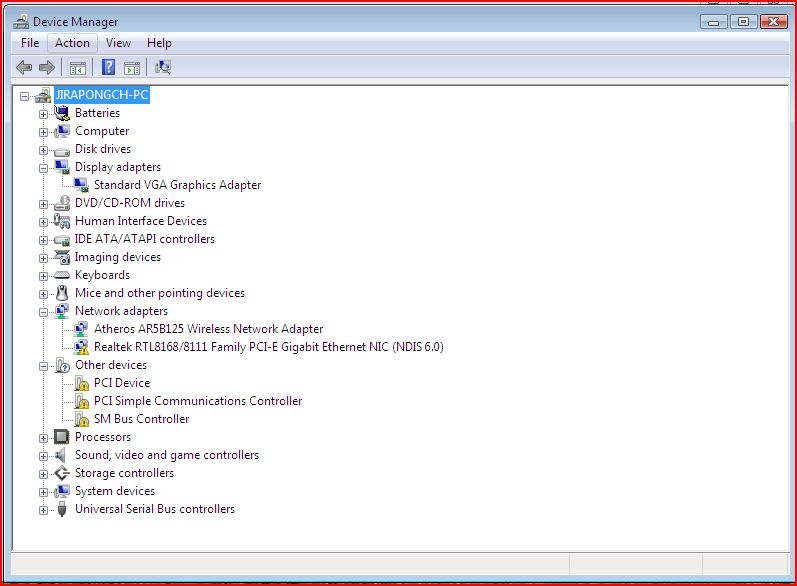Select Standard VGA Graphics Adapter text
The height and width of the screenshot is (586, 797).
pos(177,185)
